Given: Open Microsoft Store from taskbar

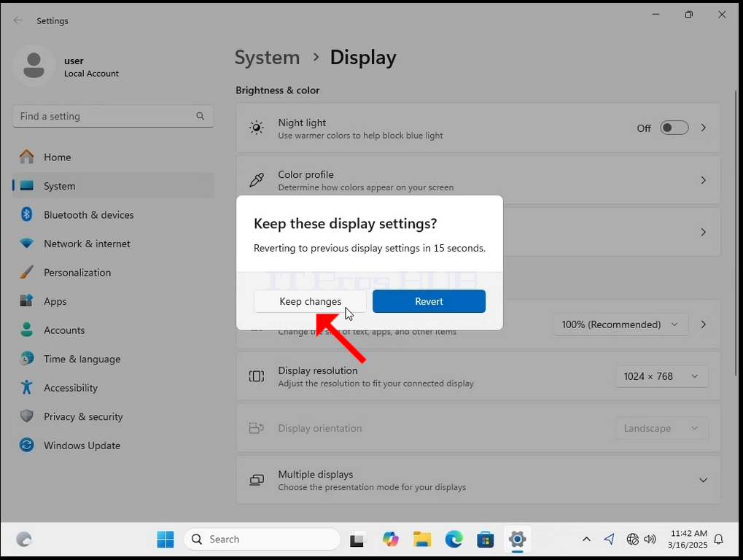Looking at the screenshot, I should coord(485,539).
